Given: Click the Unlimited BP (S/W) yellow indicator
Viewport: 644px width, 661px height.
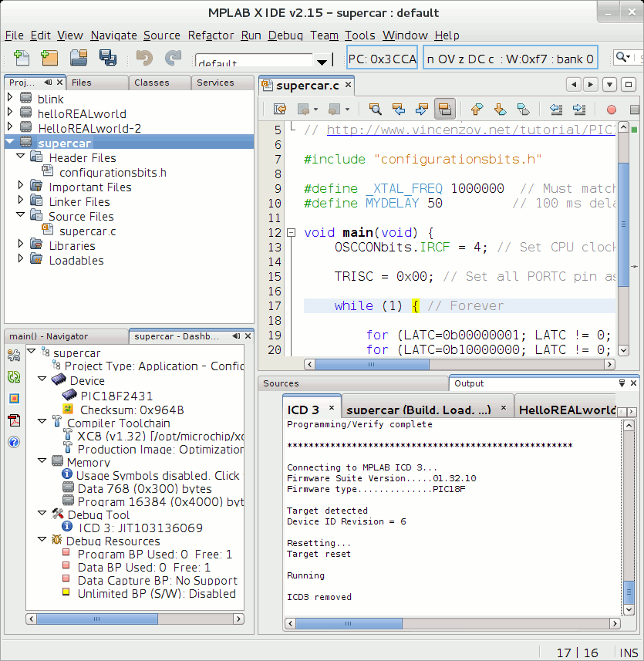Looking at the screenshot, I should coord(66,592).
